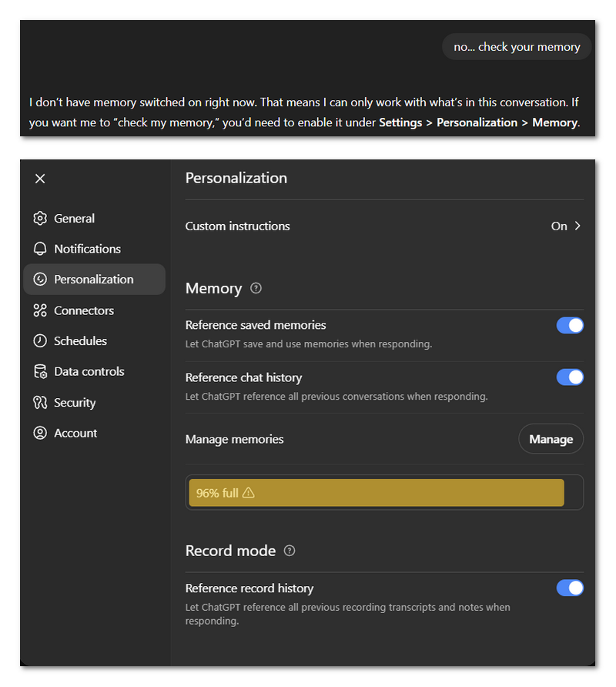Click the "previous recording transcripts" description text
616x687 pixels.
[x=347, y=614]
